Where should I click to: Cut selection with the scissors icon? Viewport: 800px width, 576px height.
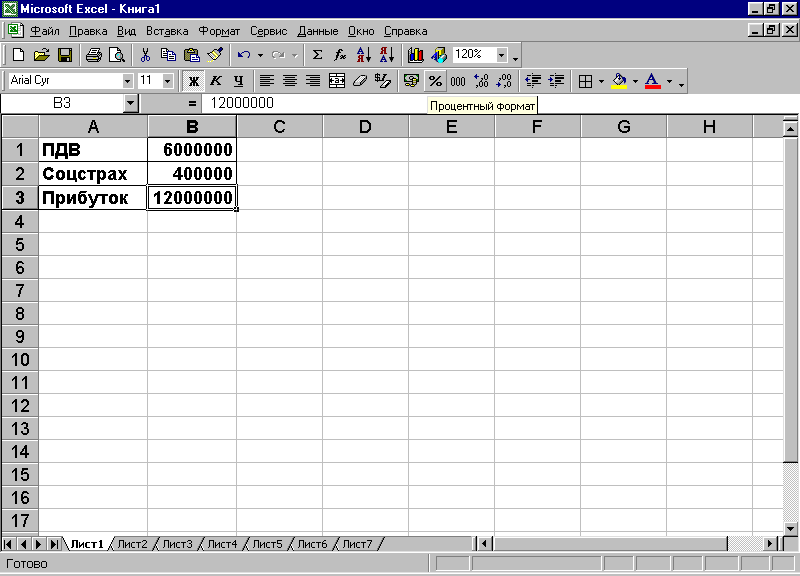[x=145, y=55]
